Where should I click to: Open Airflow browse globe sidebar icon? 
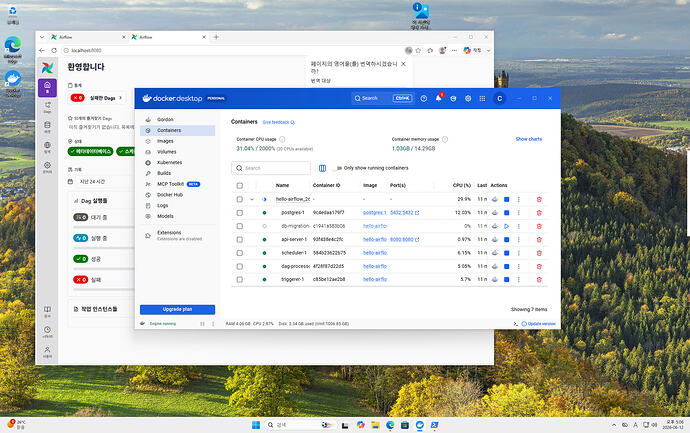click(47, 147)
